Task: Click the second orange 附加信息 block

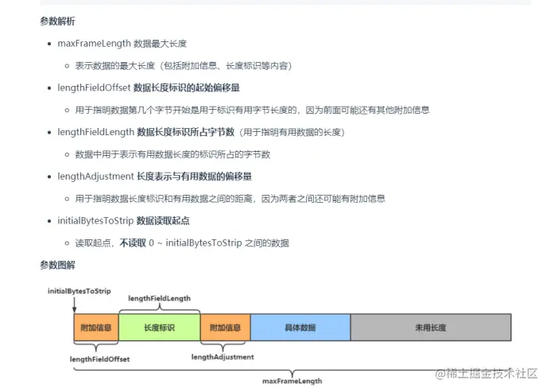Action: [225, 328]
